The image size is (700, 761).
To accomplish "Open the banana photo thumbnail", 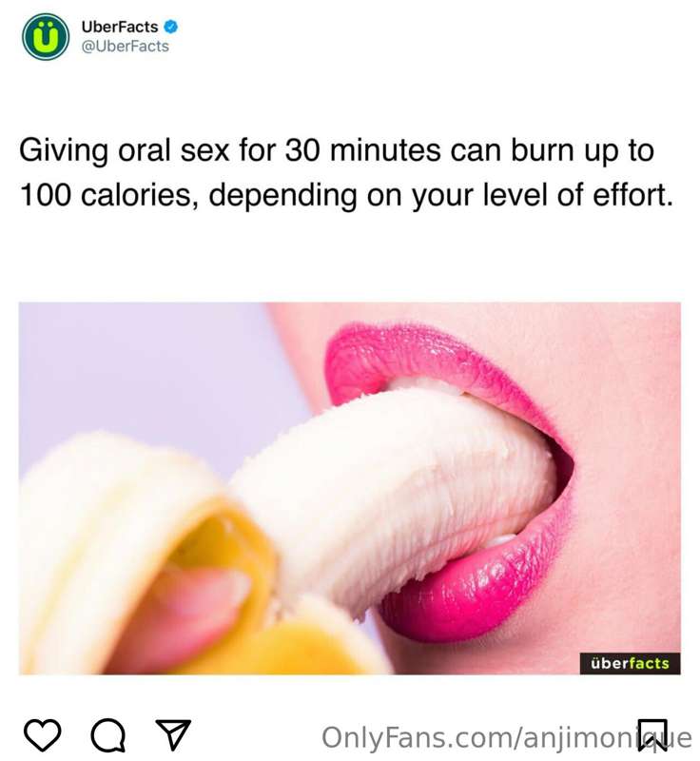I will tap(349, 488).
